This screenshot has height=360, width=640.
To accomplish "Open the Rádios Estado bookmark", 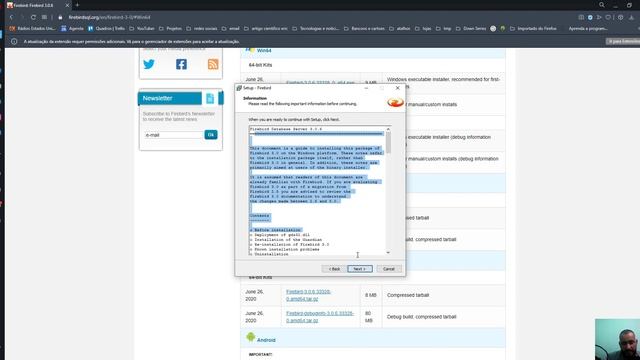I will point(32,29).
